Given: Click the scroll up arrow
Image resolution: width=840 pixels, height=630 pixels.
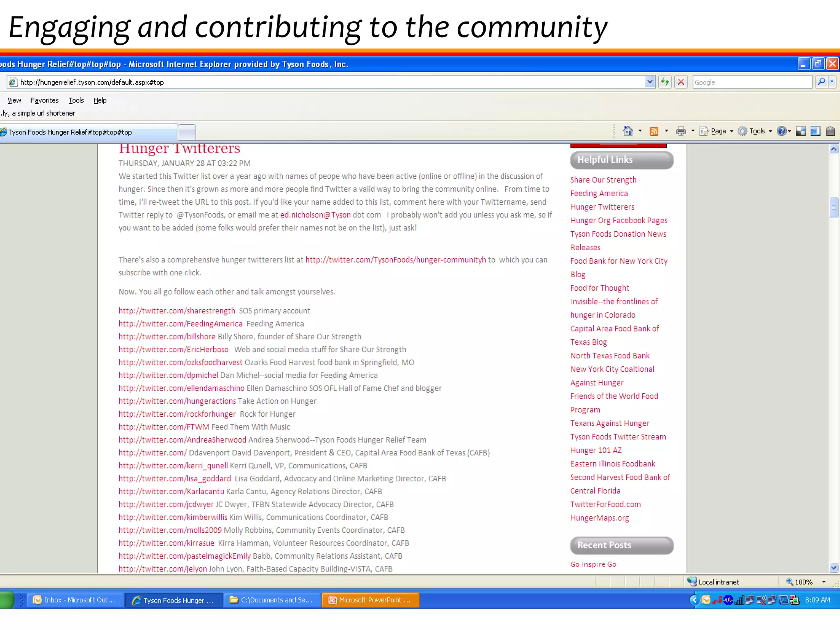Looking at the screenshot, I should pyautogui.click(x=833, y=149).
